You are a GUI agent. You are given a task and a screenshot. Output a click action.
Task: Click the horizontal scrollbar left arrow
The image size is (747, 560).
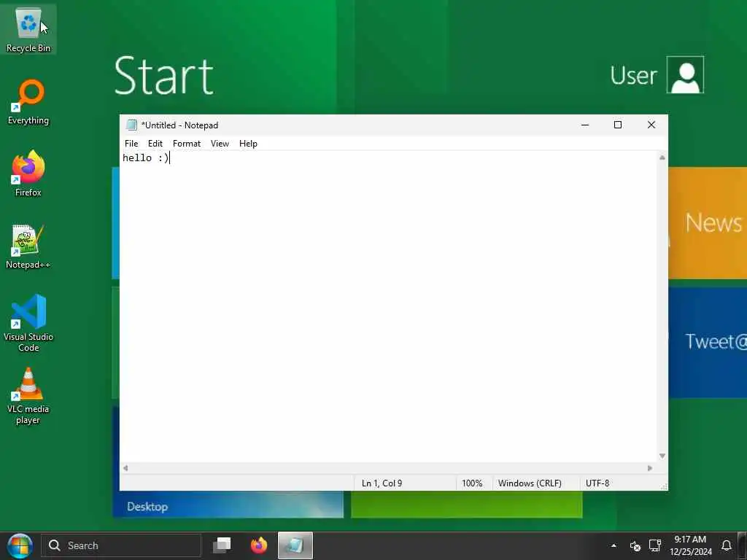click(125, 468)
